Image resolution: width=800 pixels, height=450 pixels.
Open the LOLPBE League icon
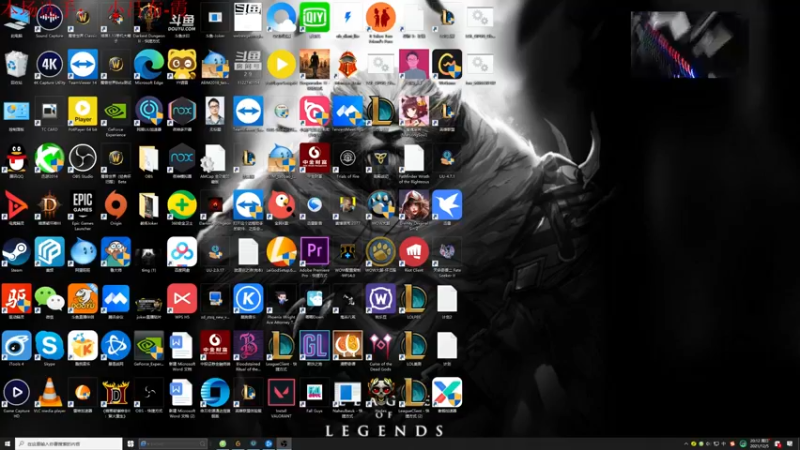(x=414, y=299)
